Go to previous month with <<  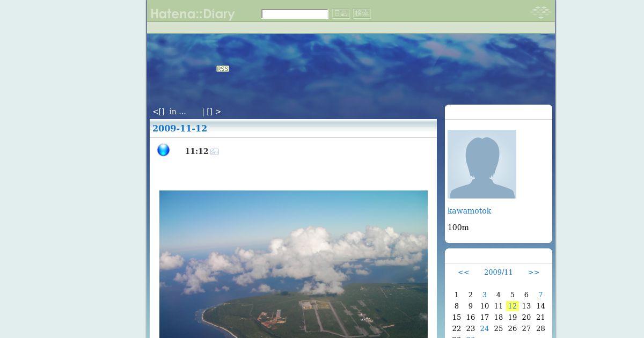(x=464, y=273)
